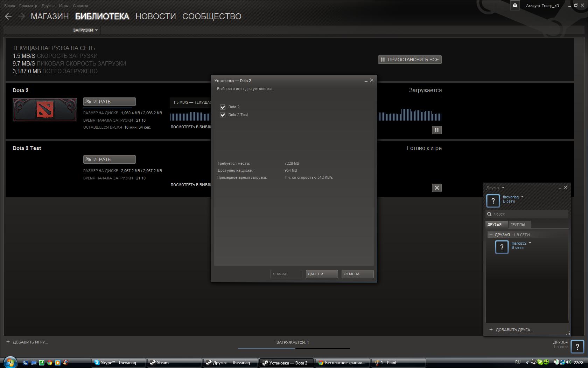Go to the НОВОСТИ section
Screen dimensions: 588x368
(156, 16)
